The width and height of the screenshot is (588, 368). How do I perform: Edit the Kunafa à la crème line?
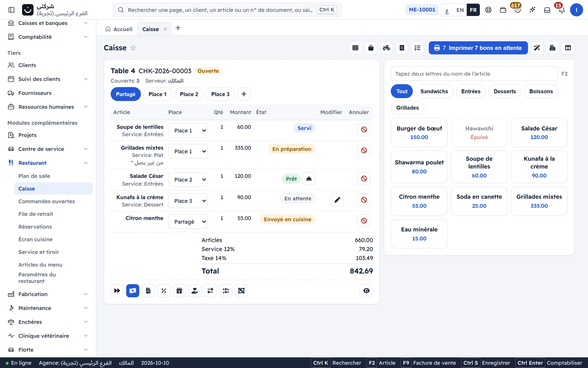pyautogui.click(x=337, y=200)
